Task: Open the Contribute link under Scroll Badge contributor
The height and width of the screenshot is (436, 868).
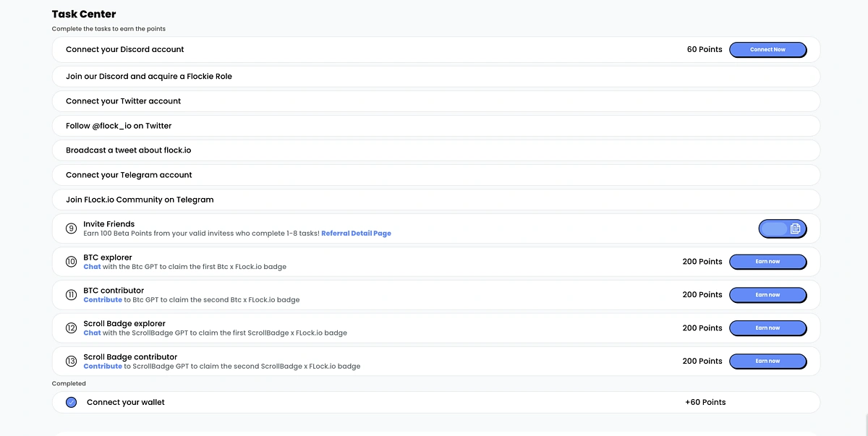Action: 103,367
